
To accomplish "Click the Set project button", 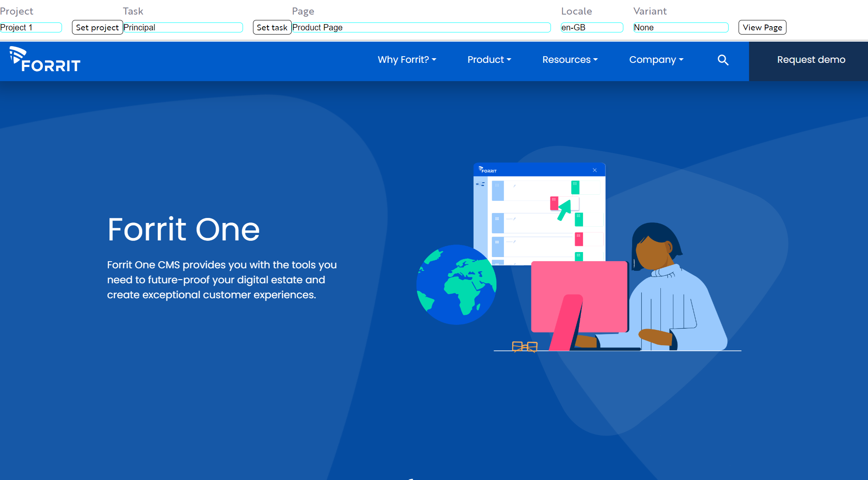I will click(97, 27).
